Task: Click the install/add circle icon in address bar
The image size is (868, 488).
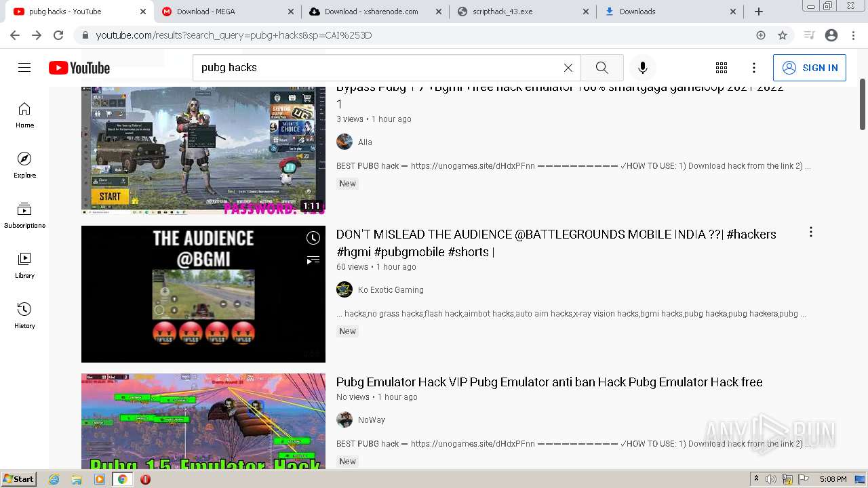Action: (761, 35)
